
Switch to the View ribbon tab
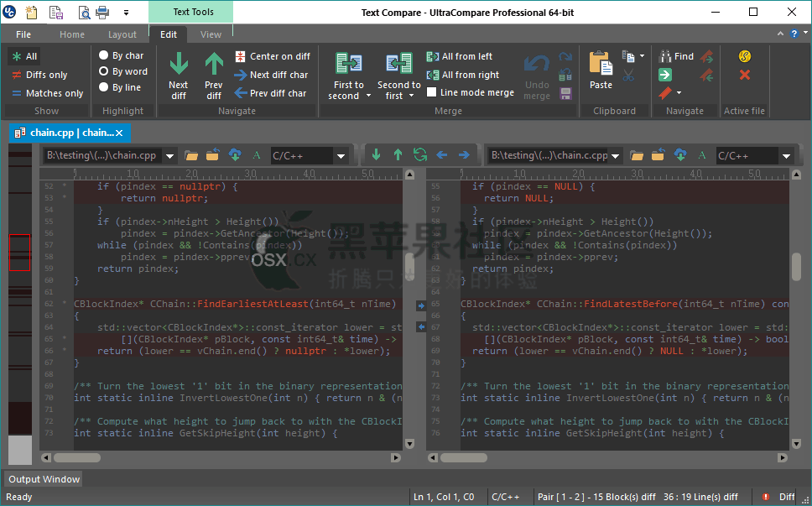(211, 34)
